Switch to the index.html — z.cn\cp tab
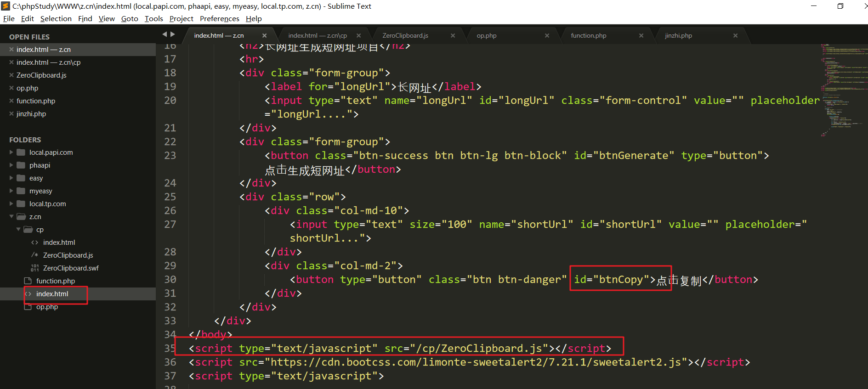Screen dimensions: 868x389 coord(318,35)
